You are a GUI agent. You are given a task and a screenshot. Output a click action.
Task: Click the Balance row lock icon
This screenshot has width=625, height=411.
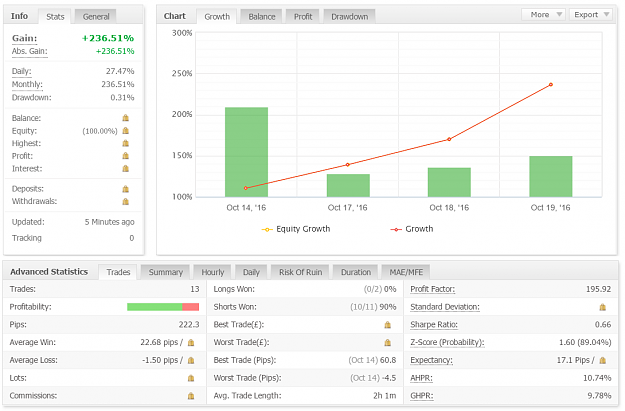pyautogui.click(x=126, y=118)
